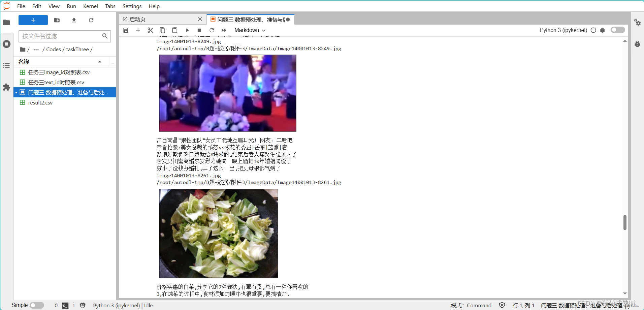The image size is (644, 310).
Task: Open the Help menu
Action: tap(154, 6)
